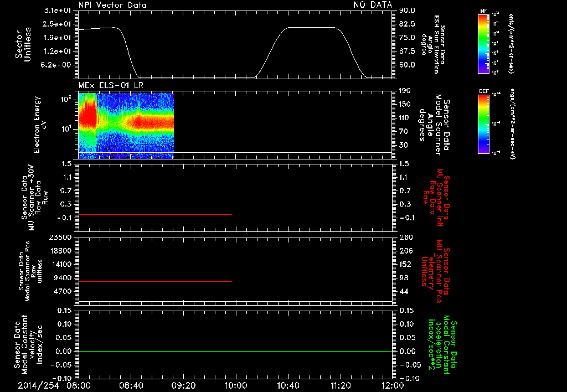Click the DEF color bar units label
567x392 pixels.
513,124
